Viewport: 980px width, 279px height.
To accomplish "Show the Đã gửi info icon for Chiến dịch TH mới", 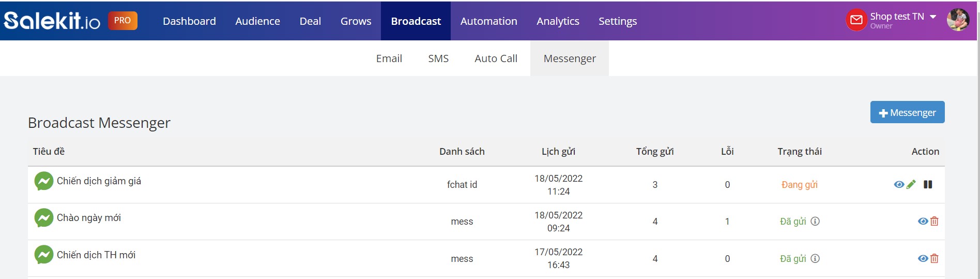I will (x=815, y=258).
